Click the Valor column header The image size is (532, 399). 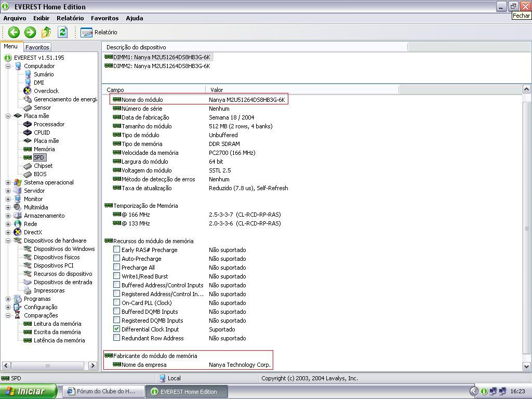click(302, 89)
